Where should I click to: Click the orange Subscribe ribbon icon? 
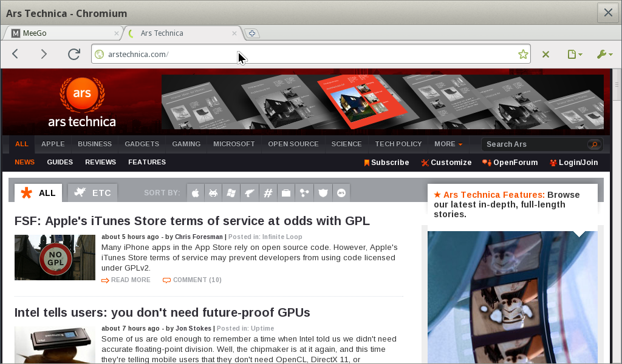[x=366, y=163]
